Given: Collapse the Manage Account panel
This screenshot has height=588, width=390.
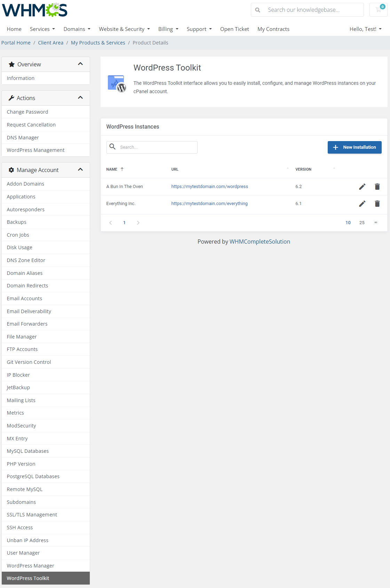Looking at the screenshot, I should point(80,170).
